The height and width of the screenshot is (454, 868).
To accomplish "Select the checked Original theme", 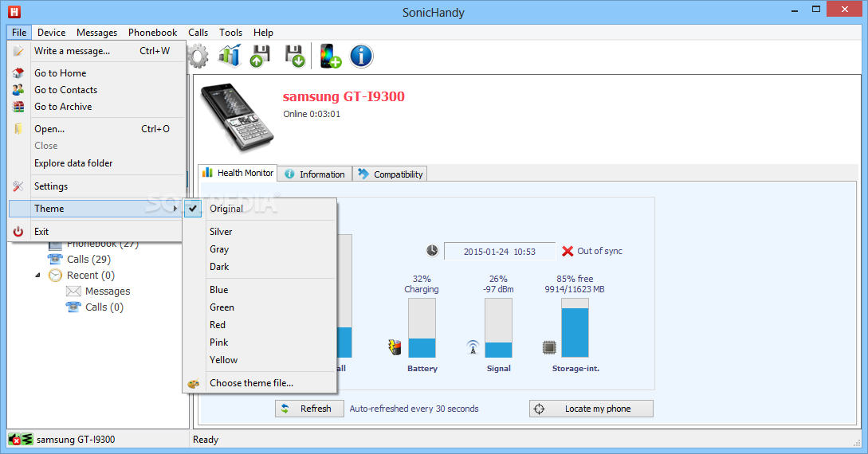I will [260, 209].
